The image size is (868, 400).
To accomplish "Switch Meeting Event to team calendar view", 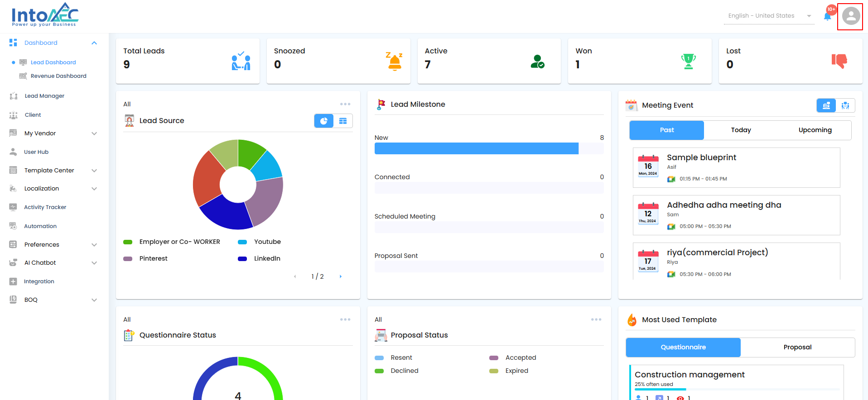I will [826, 105].
